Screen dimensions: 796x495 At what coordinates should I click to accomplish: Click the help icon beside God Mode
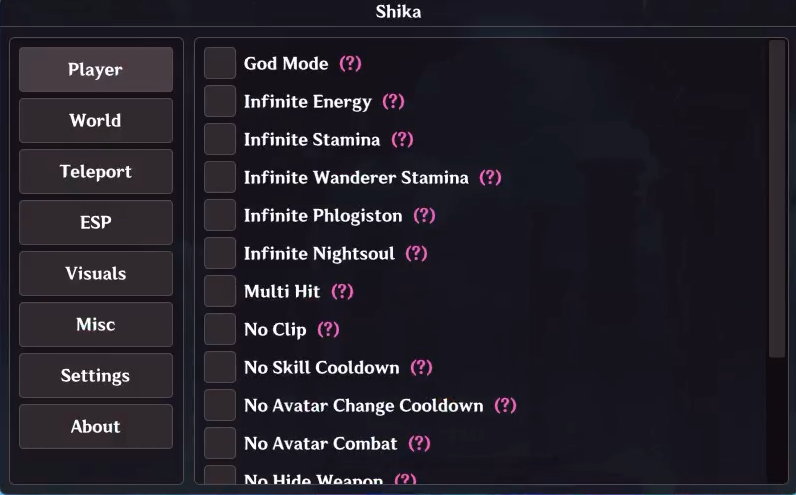click(x=350, y=63)
